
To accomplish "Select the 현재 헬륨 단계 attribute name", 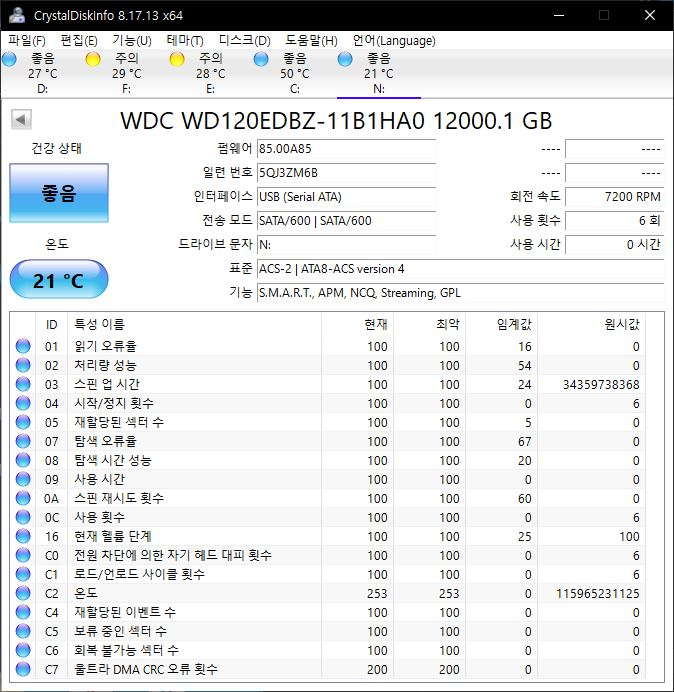I will pos(113,536).
